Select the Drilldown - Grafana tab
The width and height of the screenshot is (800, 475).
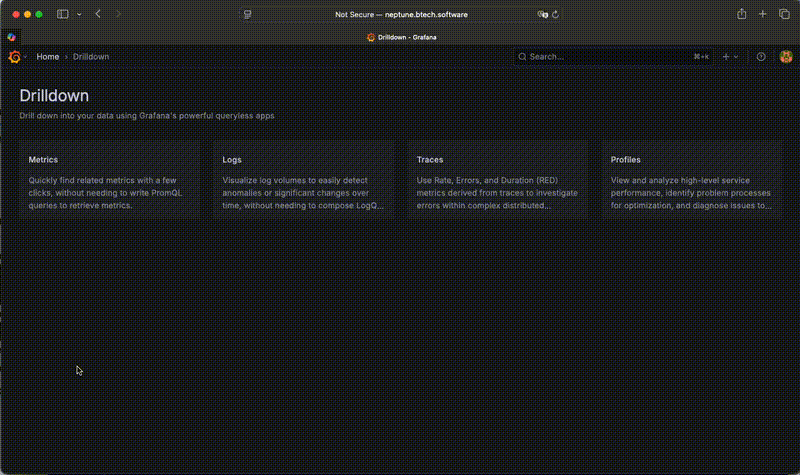click(x=402, y=37)
